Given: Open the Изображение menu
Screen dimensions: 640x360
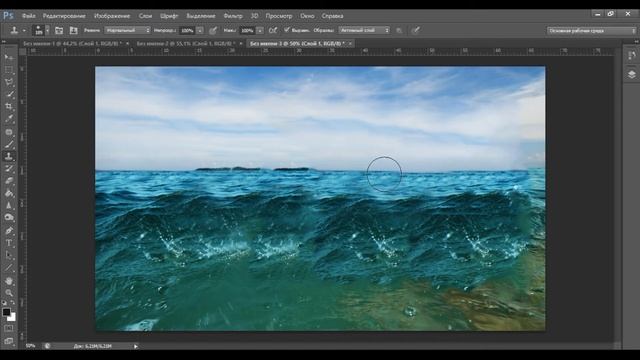Looking at the screenshot, I should point(112,16).
